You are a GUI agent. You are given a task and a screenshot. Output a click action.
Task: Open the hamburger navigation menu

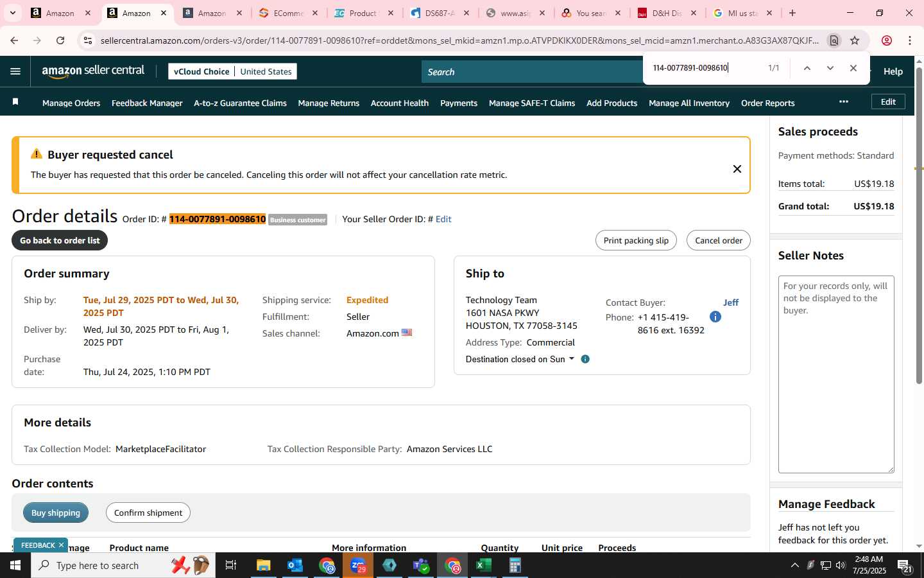pyautogui.click(x=15, y=71)
